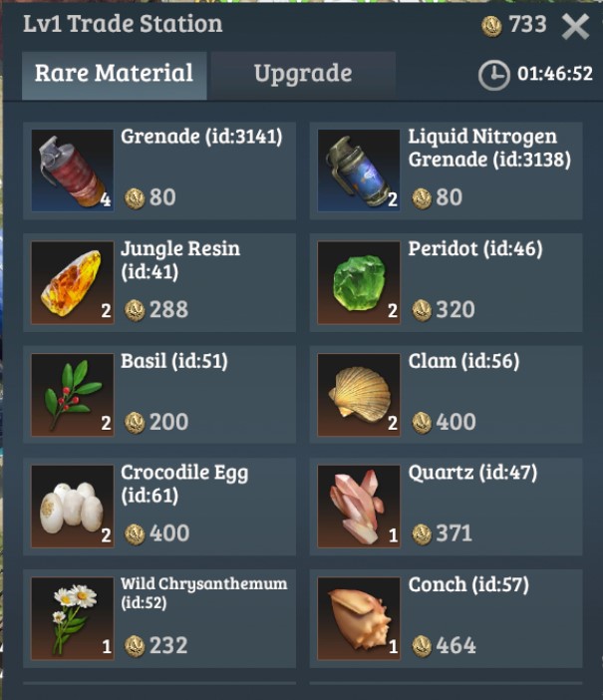
Task: Switch to the Upgrade tab
Action: (303, 75)
